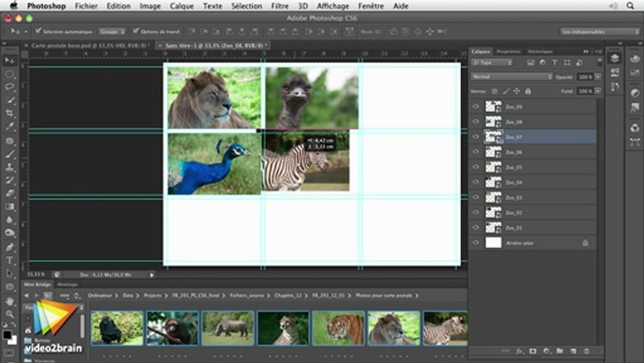Select the Pen tool
644x363 pixels.
tap(10, 247)
